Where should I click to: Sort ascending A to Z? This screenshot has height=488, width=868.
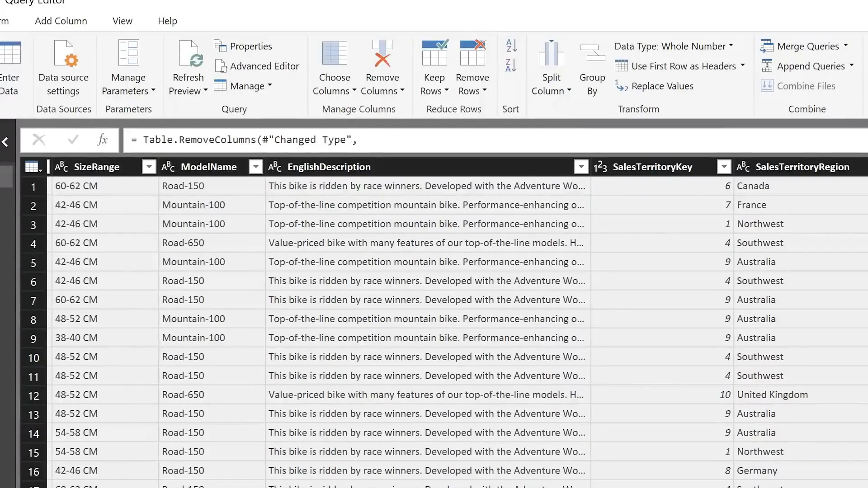pos(511,46)
